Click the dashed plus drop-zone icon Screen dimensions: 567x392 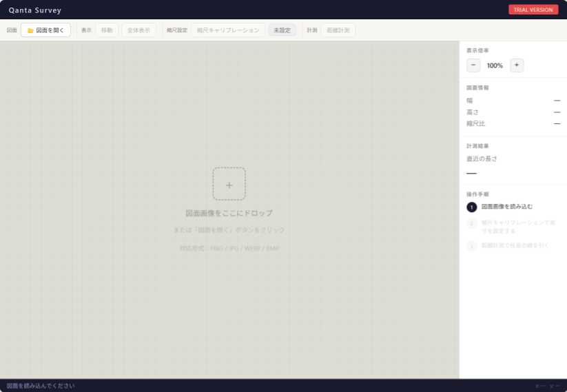tap(229, 184)
